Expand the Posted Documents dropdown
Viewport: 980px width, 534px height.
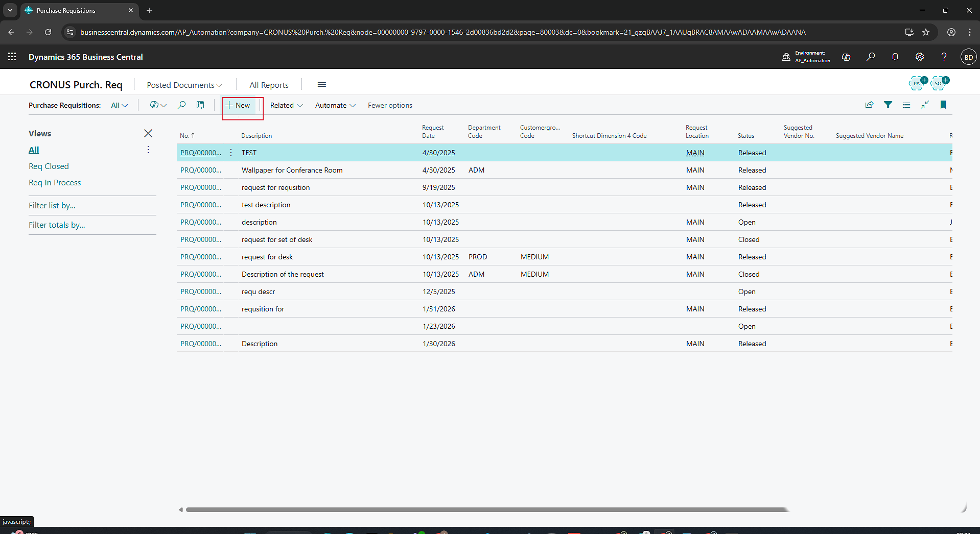click(184, 85)
